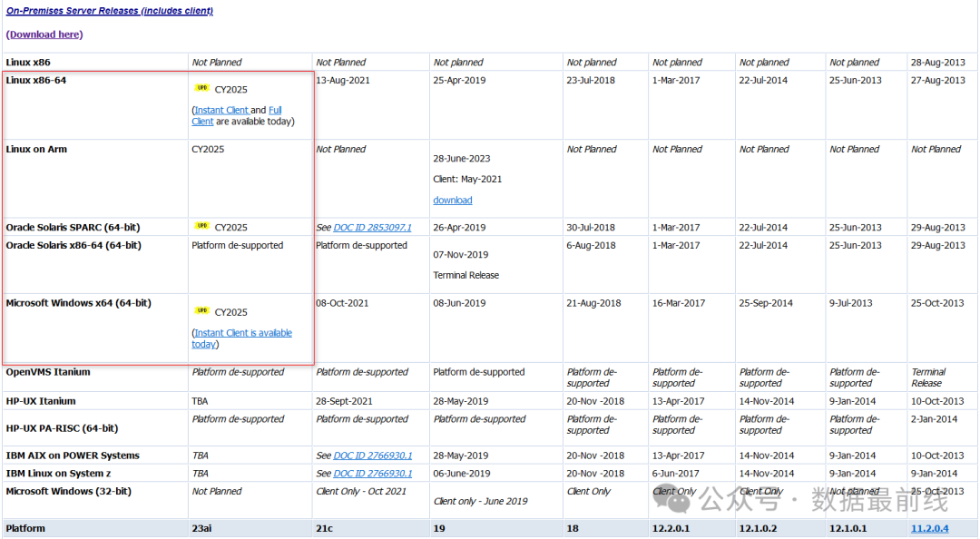Viewport: 980px width, 539px height.
Task: Click the '08-Oct-2021' date cell
Action: point(342,303)
